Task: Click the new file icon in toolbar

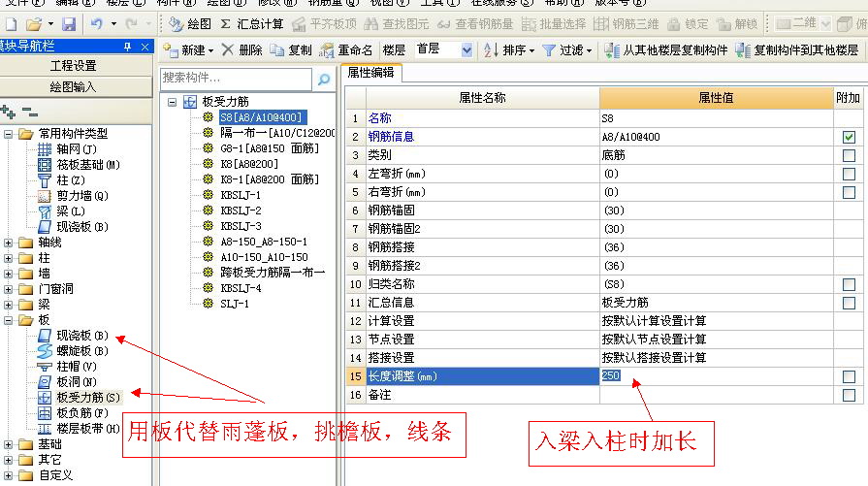Action: tap(11, 24)
